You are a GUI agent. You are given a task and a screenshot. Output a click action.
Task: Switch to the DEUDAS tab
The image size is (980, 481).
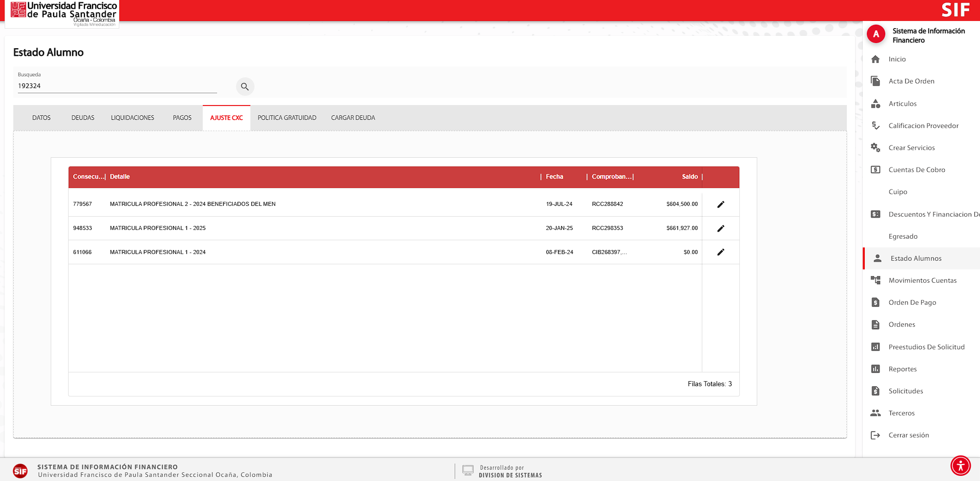click(83, 118)
